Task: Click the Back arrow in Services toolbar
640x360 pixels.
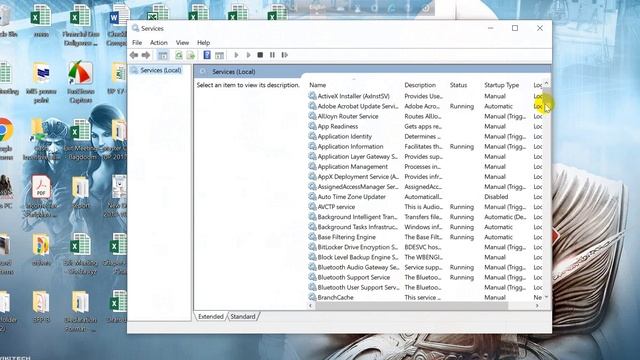Action: click(134, 55)
